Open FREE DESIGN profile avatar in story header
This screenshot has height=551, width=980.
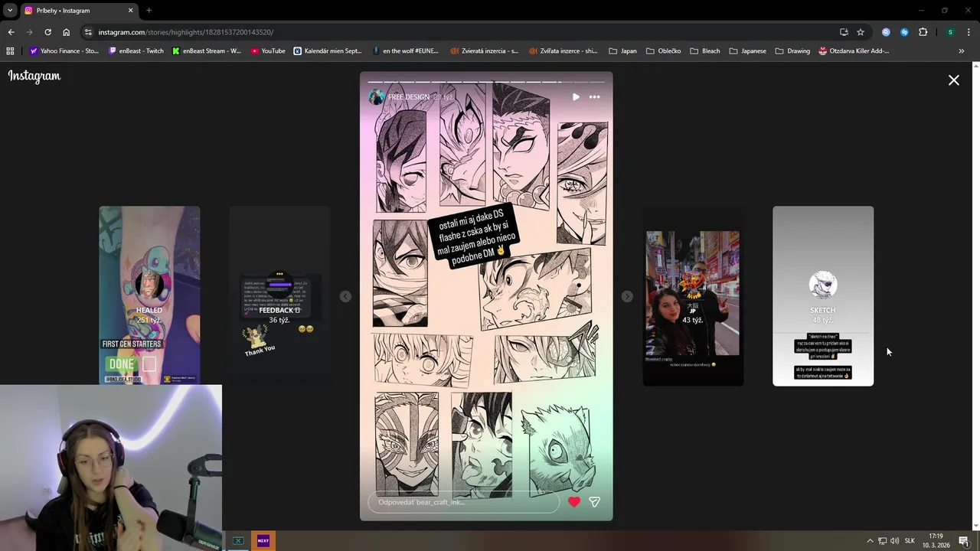click(377, 97)
